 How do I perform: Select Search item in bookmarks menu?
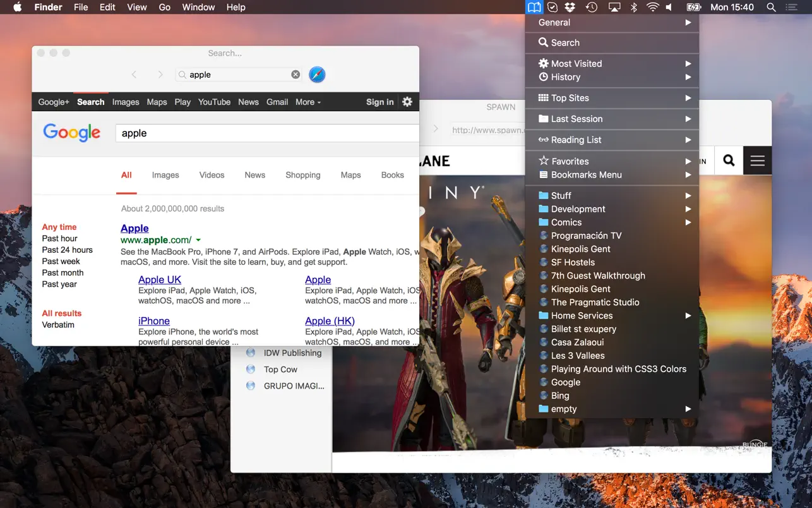(x=565, y=42)
